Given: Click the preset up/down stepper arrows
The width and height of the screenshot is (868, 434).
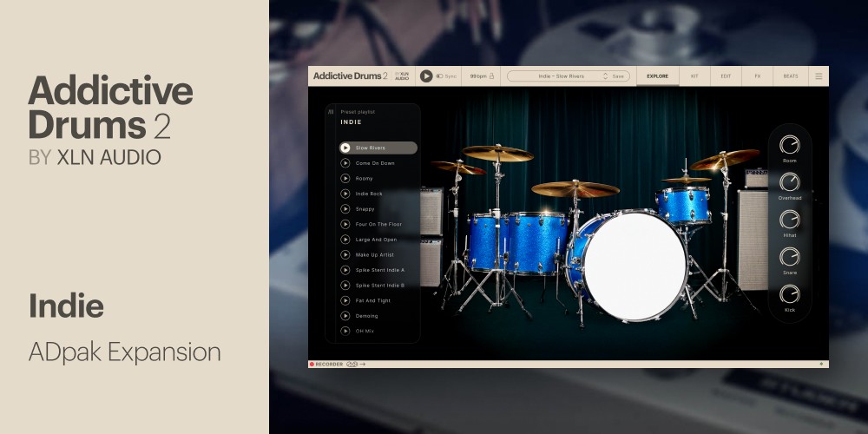Looking at the screenshot, I should coord(605,76).
